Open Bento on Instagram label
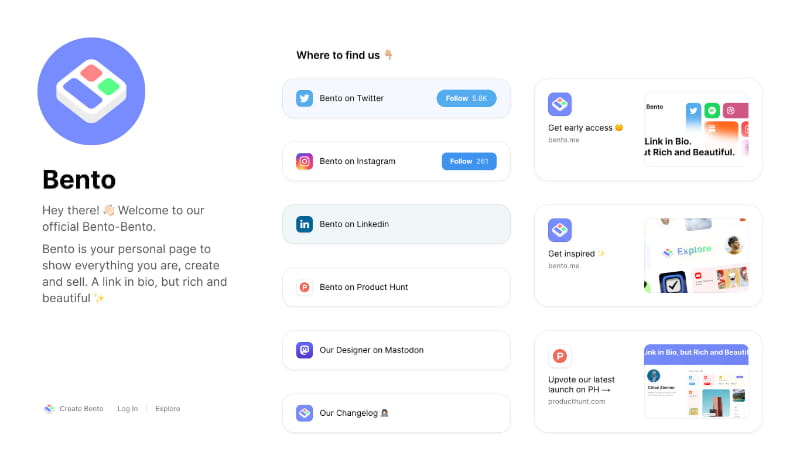This screenshot has height=449, width=800. 357,161
